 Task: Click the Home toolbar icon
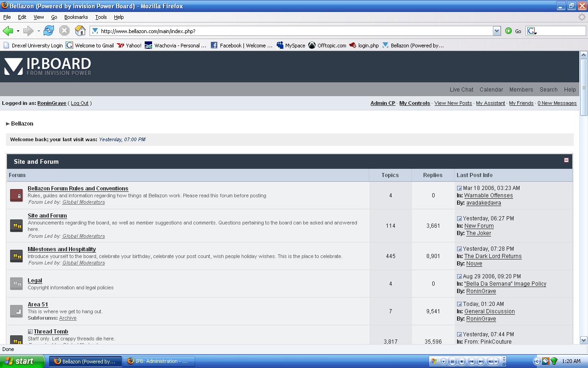(80, 31)
